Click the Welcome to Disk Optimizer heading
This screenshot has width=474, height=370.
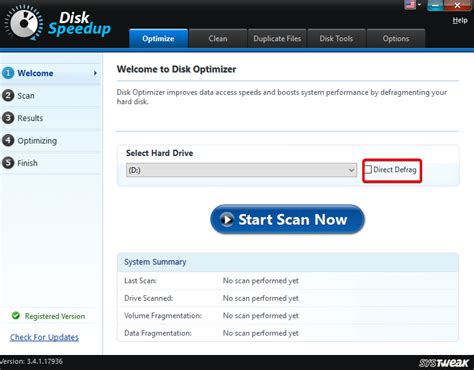176,69
